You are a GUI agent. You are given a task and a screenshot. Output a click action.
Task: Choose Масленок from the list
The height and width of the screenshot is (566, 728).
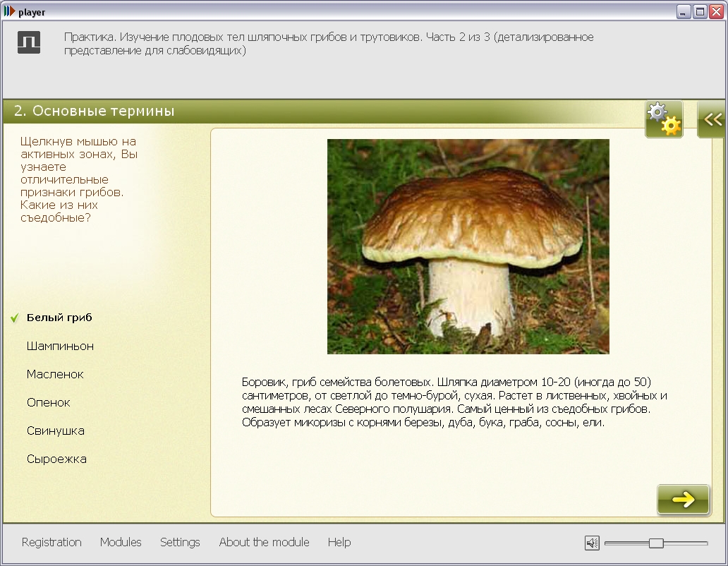pyautogui.click(x=55, y=374)
